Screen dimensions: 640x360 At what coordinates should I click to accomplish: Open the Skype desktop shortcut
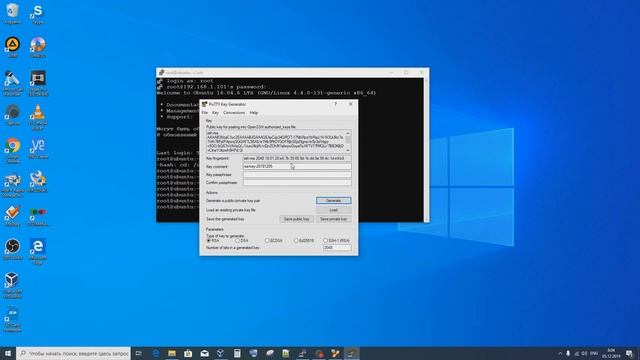point(38,13)
